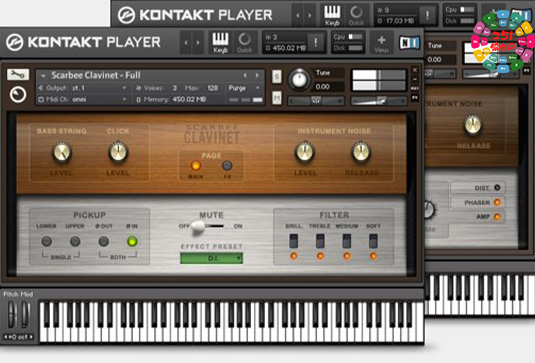The image size is (535, 363).
Task: Click the Kontakt Player logo in front window
Action: [84, 42]
